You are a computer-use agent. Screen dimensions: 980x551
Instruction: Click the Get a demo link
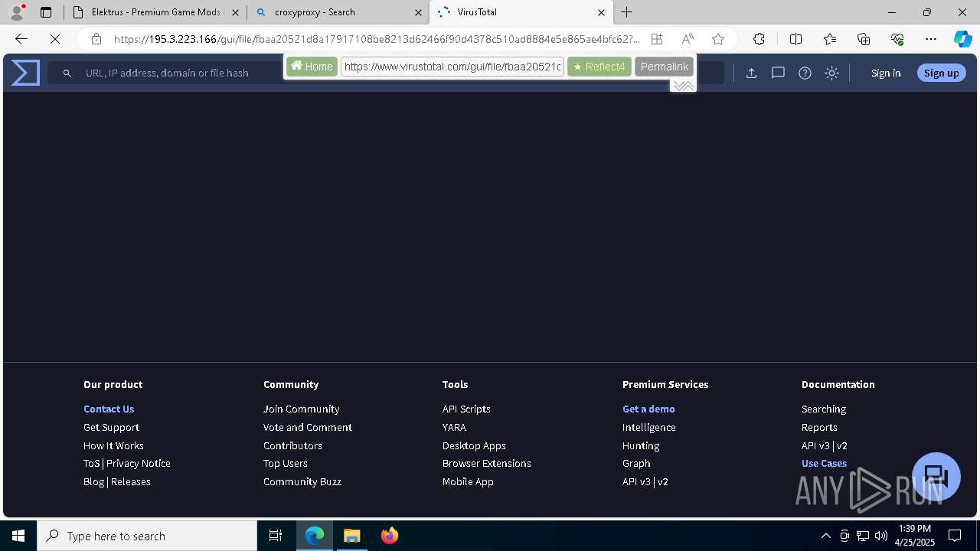[x=648, y=409]
